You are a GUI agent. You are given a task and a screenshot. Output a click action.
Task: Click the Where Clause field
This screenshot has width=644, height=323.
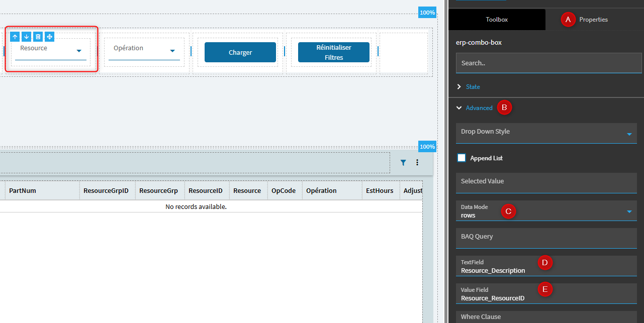click(x=546, y=317)
